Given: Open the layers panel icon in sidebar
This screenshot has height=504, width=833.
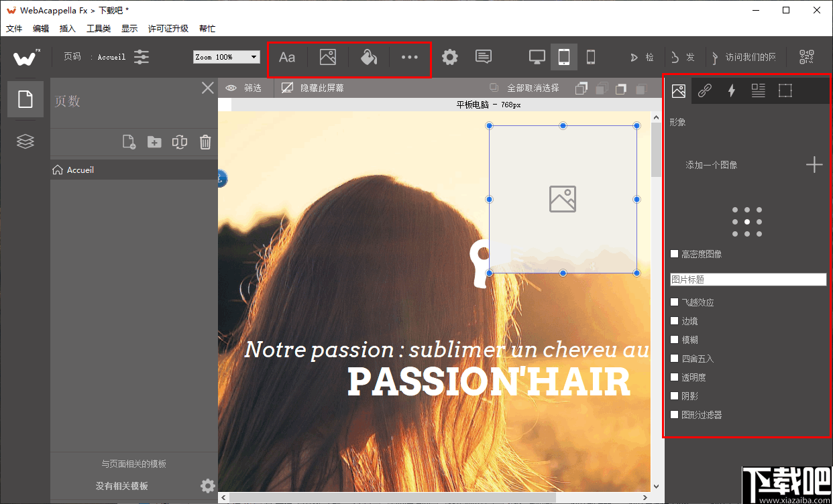Looking at the screenshot, I should coord(25,141).
